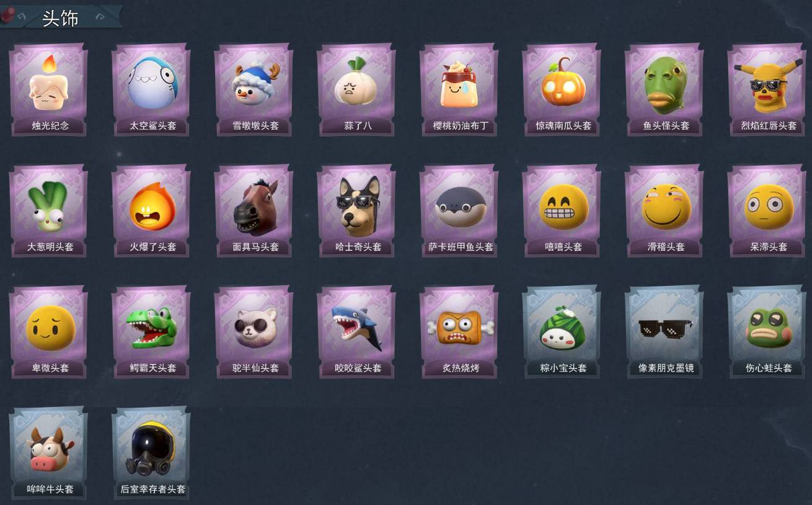The height and width of the screenshot is (505, 812).
Task: Choose the 滑稽头套 smirking emoji head
Action: 664,211
